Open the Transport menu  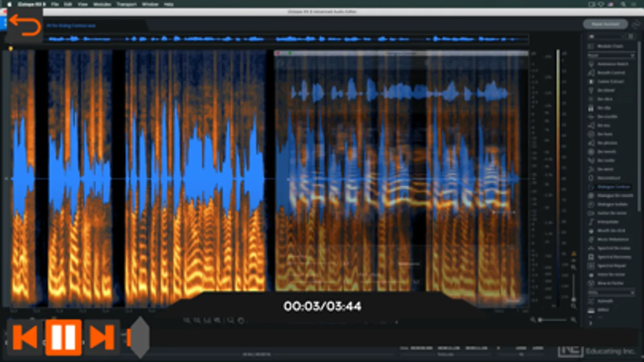[126, 4]
